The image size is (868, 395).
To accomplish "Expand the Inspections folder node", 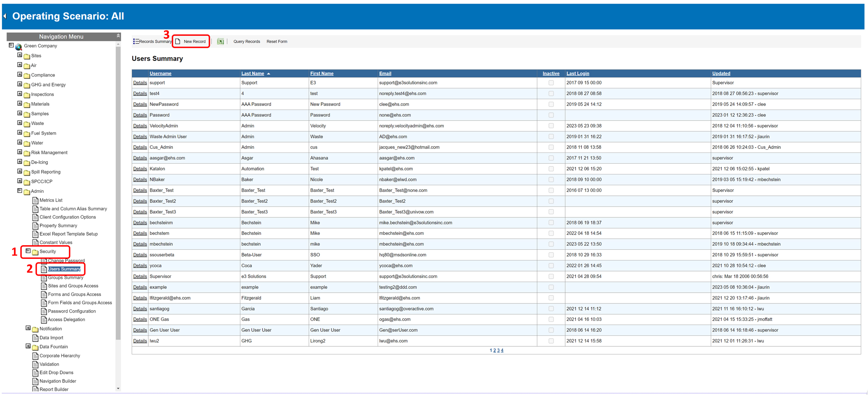I will coord(20,94).
